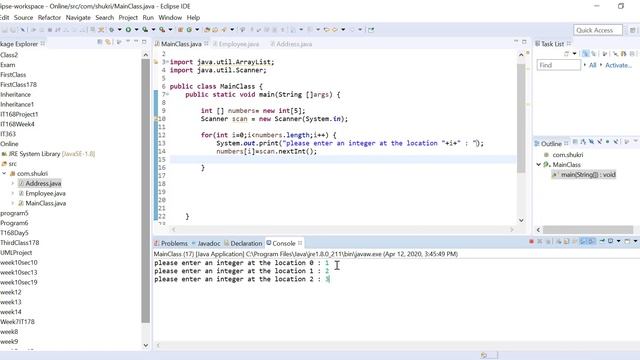This screenshot has height=360, width=640.
Task: Click the Open Type toolbar icon
Action: coord(207,29)
